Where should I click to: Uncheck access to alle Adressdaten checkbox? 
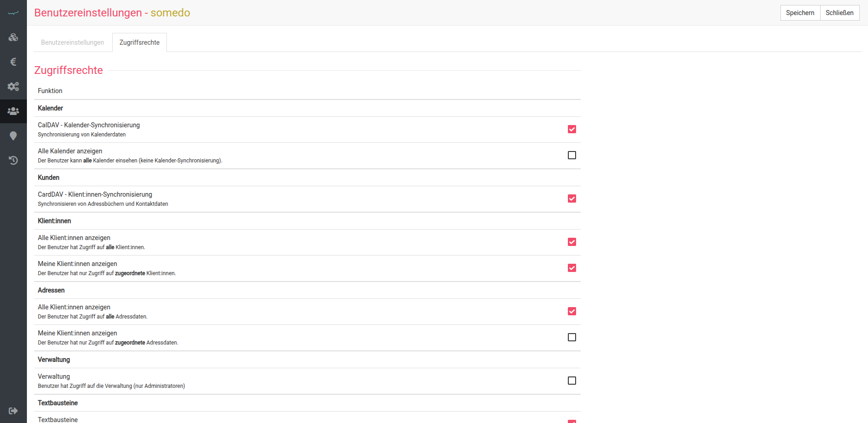572,311
